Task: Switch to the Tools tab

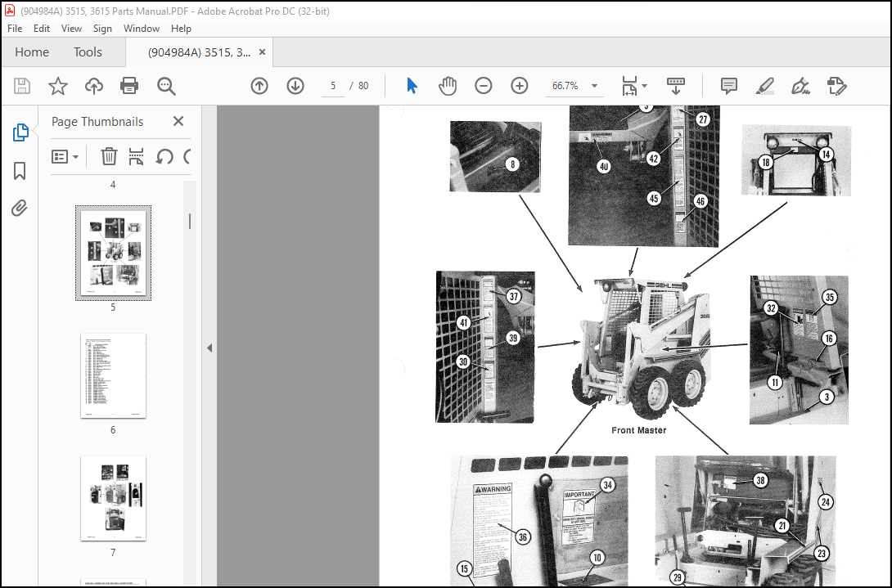Action: coord(88,52)
